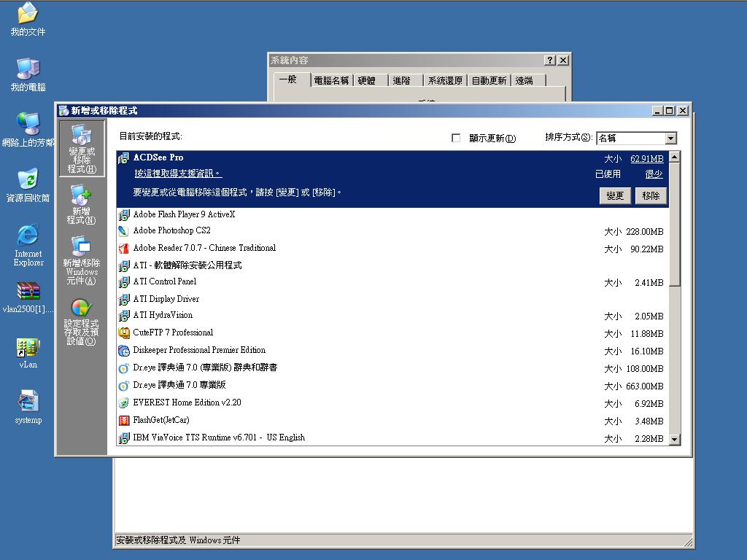This screenshot has height=560, width=747.
Task: Click Dr.eye 7.0 辭典和辭書 icon
Action: click(x=123, y=368)
